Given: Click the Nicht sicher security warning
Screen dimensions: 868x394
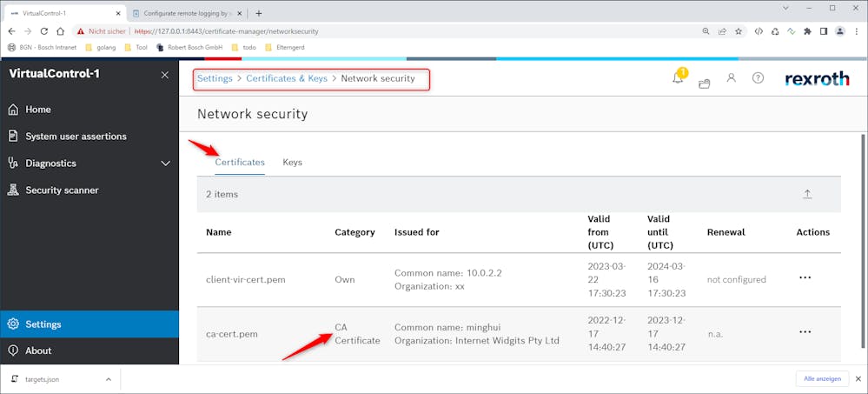Looking at the screenshot, I should (x=102, y=31).
